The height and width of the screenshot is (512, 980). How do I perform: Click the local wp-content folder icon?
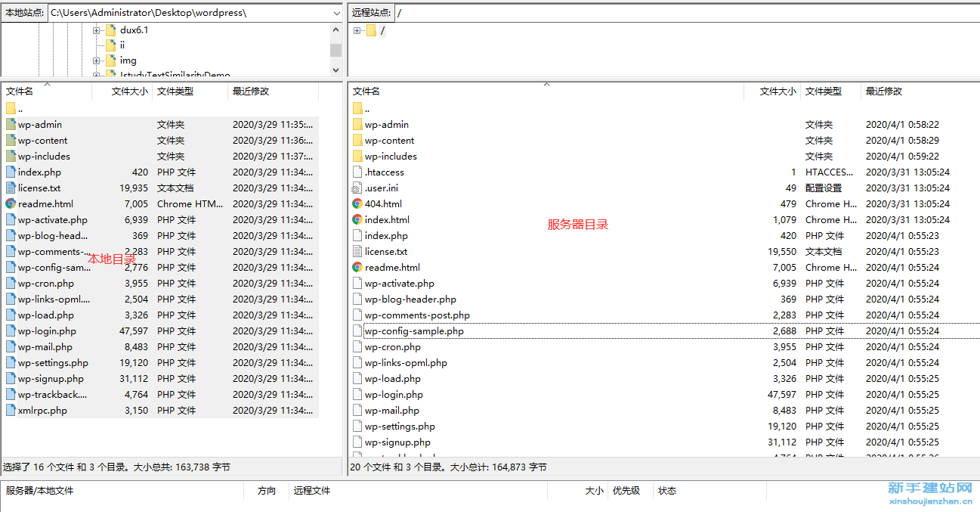click(x=11, y=140)
